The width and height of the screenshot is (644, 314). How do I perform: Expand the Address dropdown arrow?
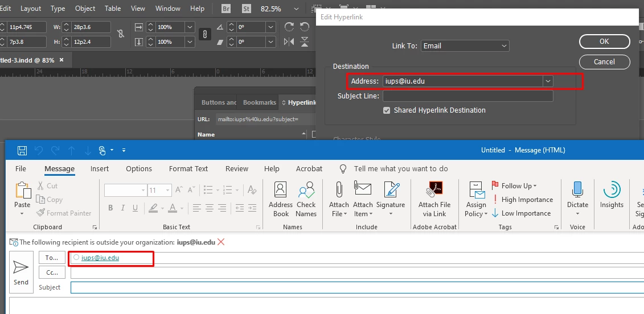click(548, 81)
